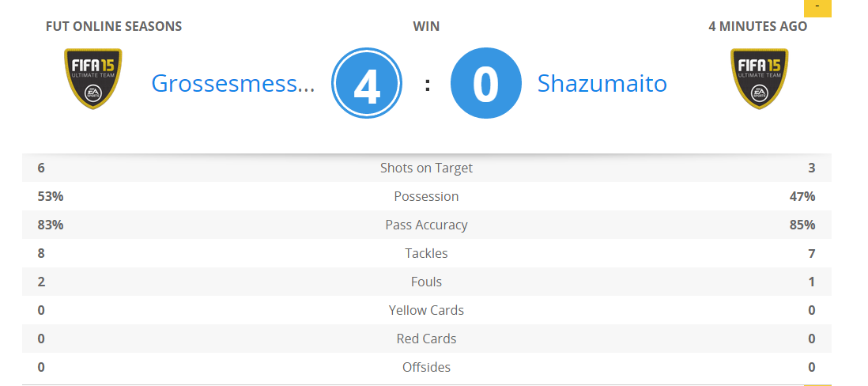Select the FUT ONLINE SEASONS heading
868x386 pixels.
click(114, 27)
